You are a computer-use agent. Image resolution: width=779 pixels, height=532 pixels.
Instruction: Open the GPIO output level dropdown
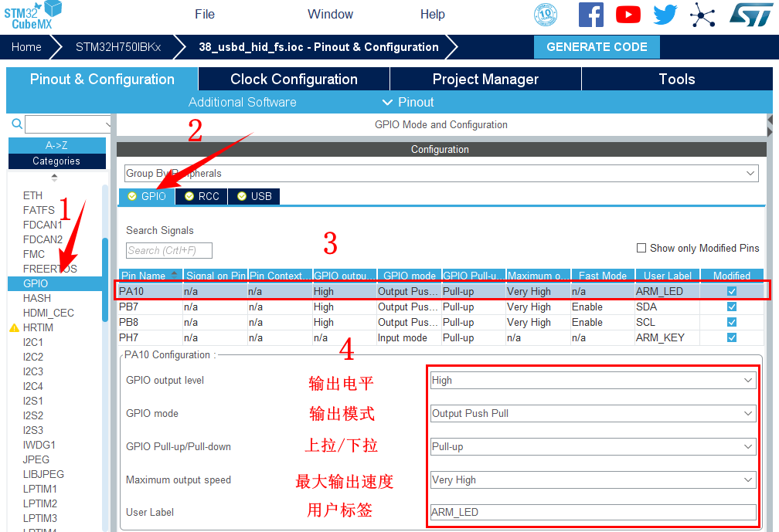click(x=593, y=380)
